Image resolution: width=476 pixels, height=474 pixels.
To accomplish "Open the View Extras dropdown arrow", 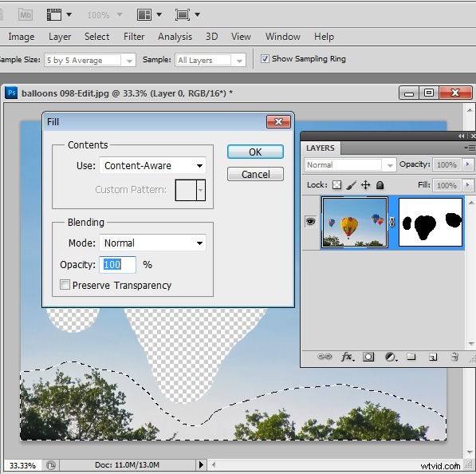I will coord(69,14).
